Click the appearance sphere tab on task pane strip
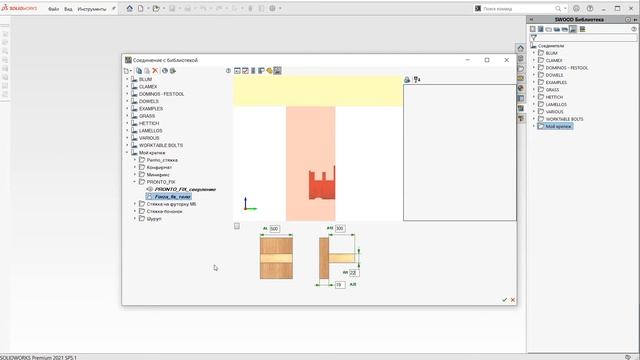 (x=520, y=88)
